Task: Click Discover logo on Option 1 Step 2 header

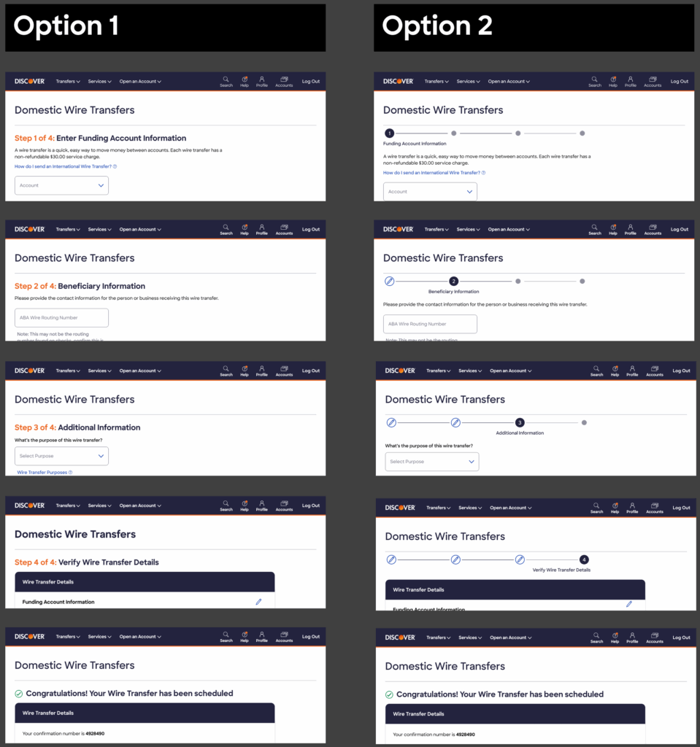Action: [30, 230]
